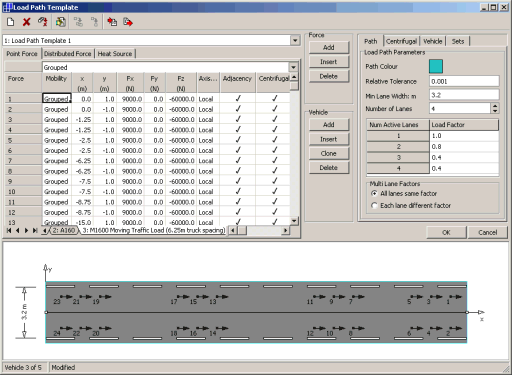Select the 2: A160 sheet tab

click(64, 230)
